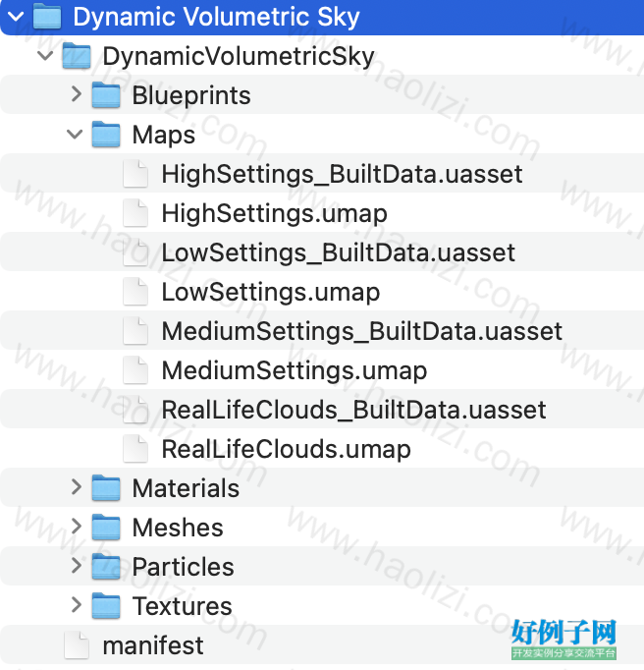This screenshot has width=644, height=670.
Task: Collapse the Maps folder chevron
Action: coord(75,134)
